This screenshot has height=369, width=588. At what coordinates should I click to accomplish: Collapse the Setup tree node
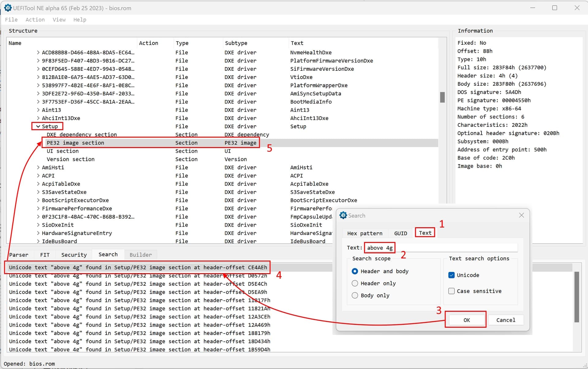pos(38,126)
